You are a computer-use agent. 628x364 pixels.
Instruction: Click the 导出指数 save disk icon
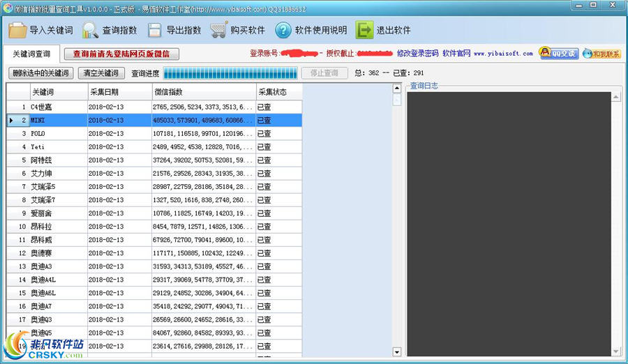(x=154, y=30)
